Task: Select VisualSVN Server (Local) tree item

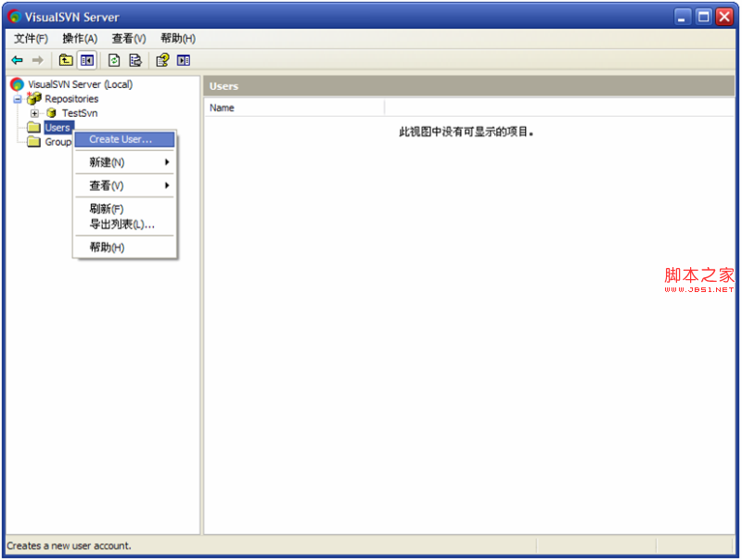Action: click(80, 84)
